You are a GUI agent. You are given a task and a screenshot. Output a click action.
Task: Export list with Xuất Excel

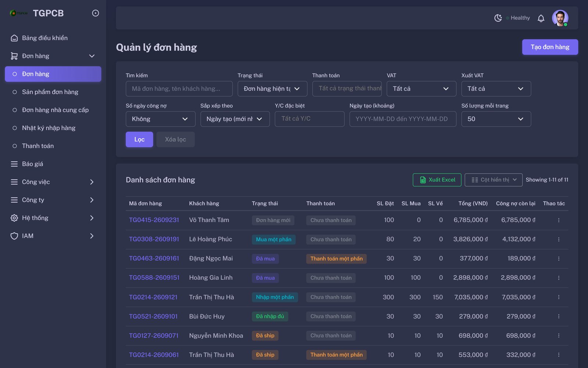pyautogui.click(x=437, y=180)
